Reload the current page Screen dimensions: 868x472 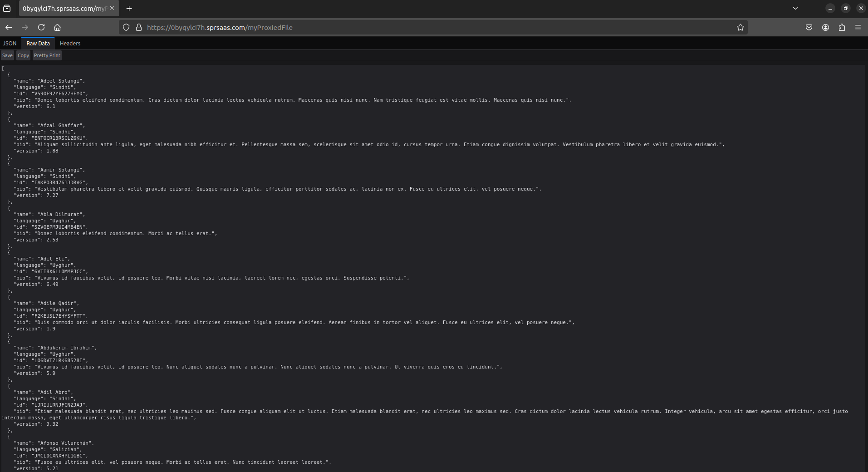pyautogui.click(x=41, y=27)
